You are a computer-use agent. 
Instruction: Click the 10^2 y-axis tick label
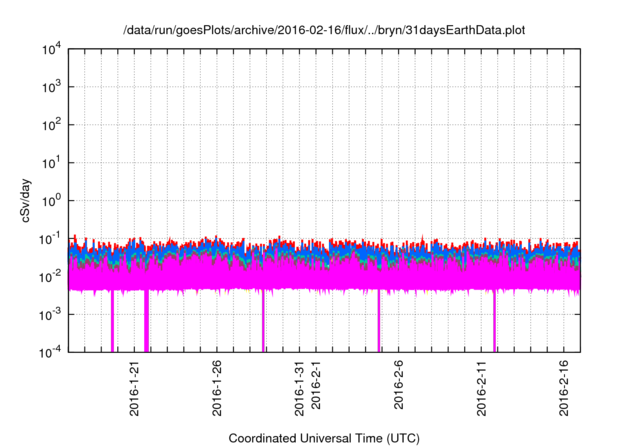[52, 125]
